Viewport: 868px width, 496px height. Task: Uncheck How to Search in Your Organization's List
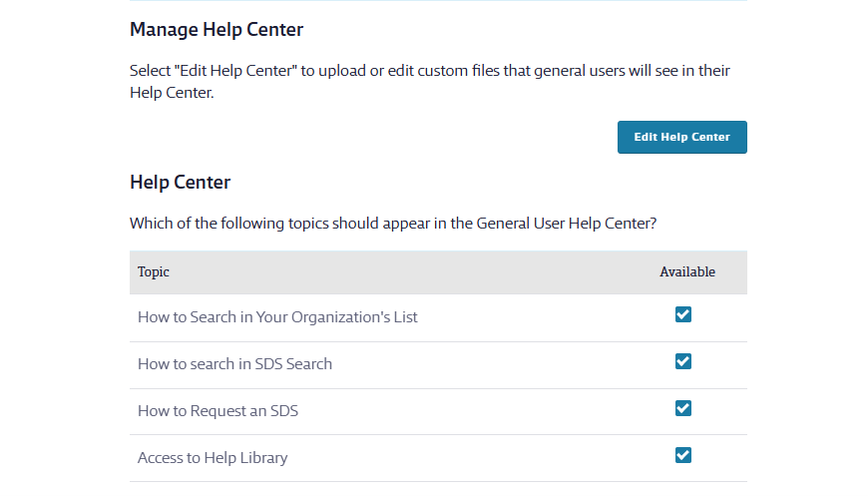pos(683,315)
